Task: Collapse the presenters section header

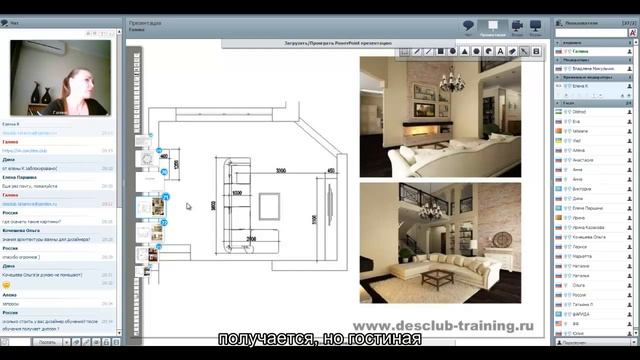Action: point(594,43)
